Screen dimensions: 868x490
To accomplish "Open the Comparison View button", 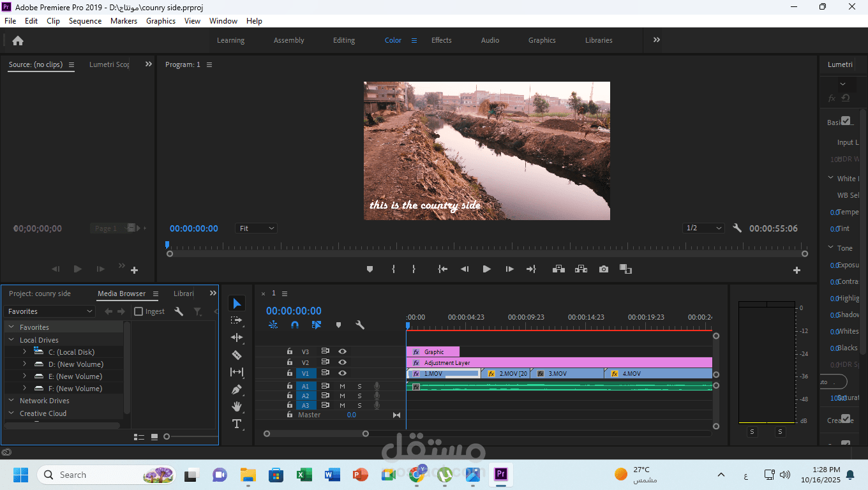I will click(x=625, y=269).
